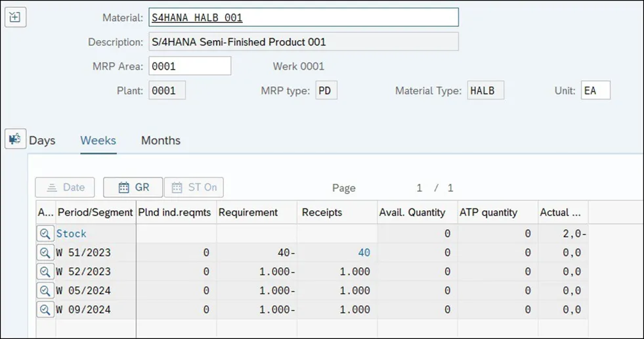Screen dimensions: 644x339
Task: Click the MRP Area input field
Action: pos(190,66)
